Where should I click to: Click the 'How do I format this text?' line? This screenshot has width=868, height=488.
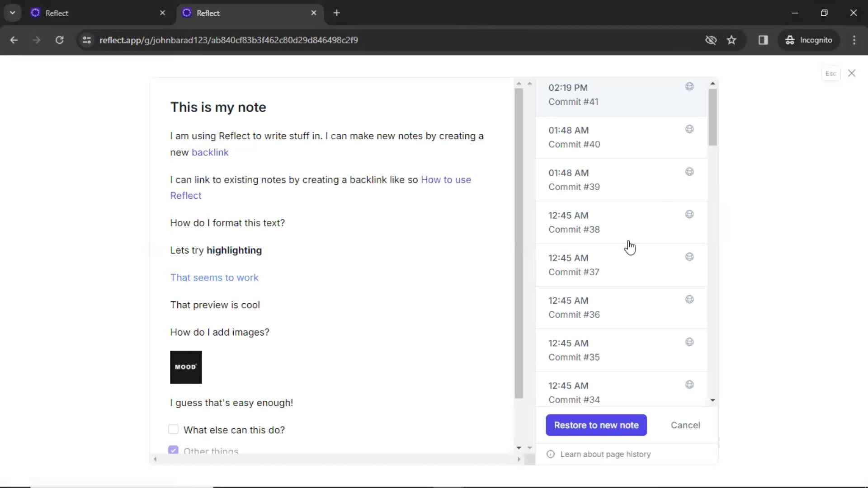click(x=227, y=223)
